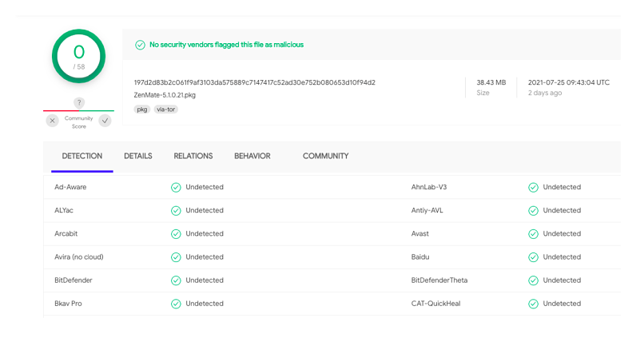Click the Ad-Aware vendor name
644x342 pixels.
[70, 187]
